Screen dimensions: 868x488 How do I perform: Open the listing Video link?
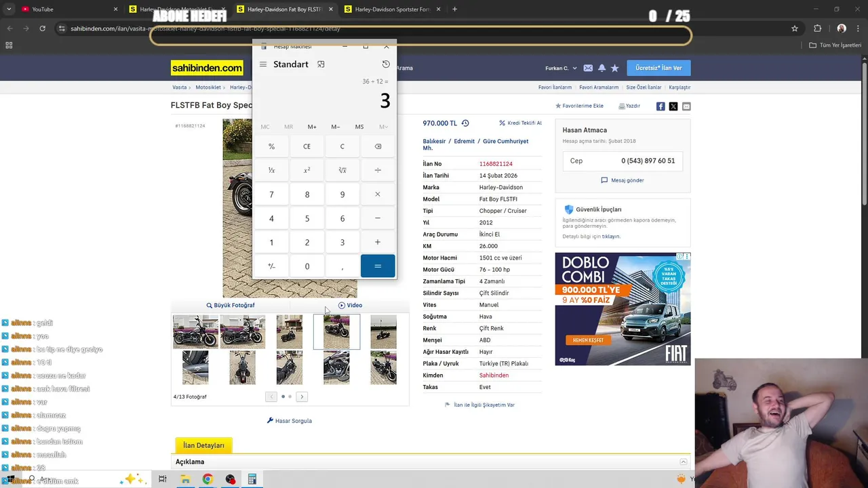pyautogui.click(x=350, y=306)
